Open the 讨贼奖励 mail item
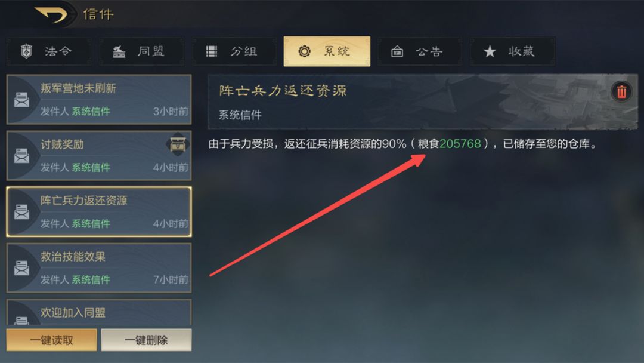644x363 pixels. (x=99, y=156)
